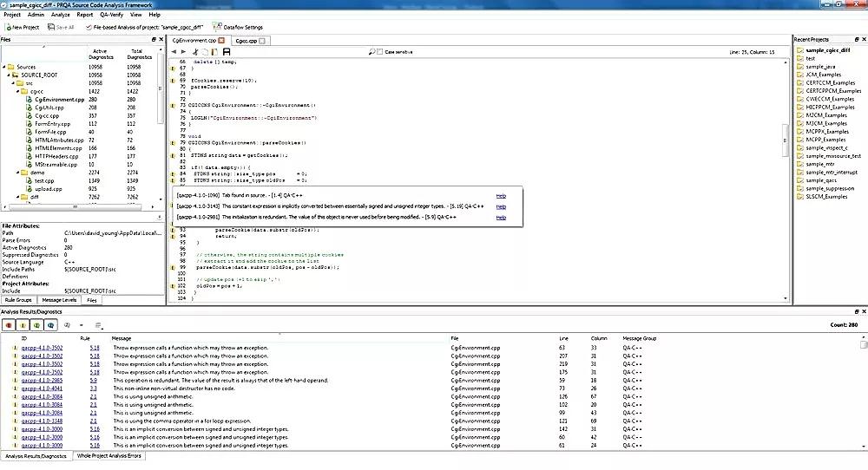Run File-based Analysis of project sample_cgicc_diff
Image resolution: width=868 pixels, height=470 pixels.
tap(144, 27)
